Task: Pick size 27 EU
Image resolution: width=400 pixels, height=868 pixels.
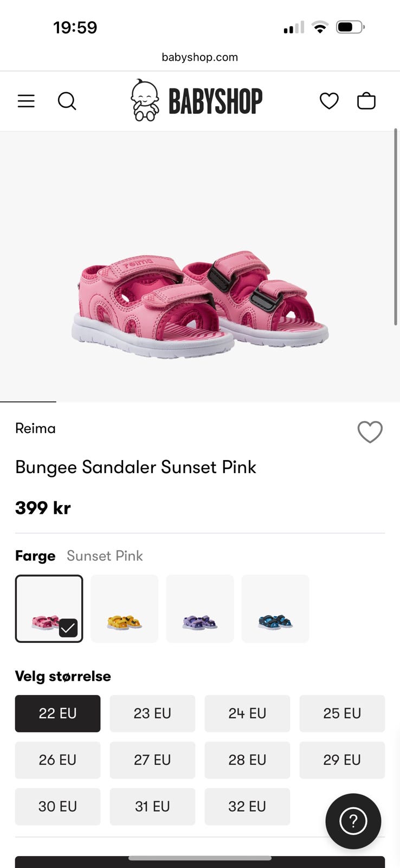Action: pyautogui.click(x=152, y=760)
